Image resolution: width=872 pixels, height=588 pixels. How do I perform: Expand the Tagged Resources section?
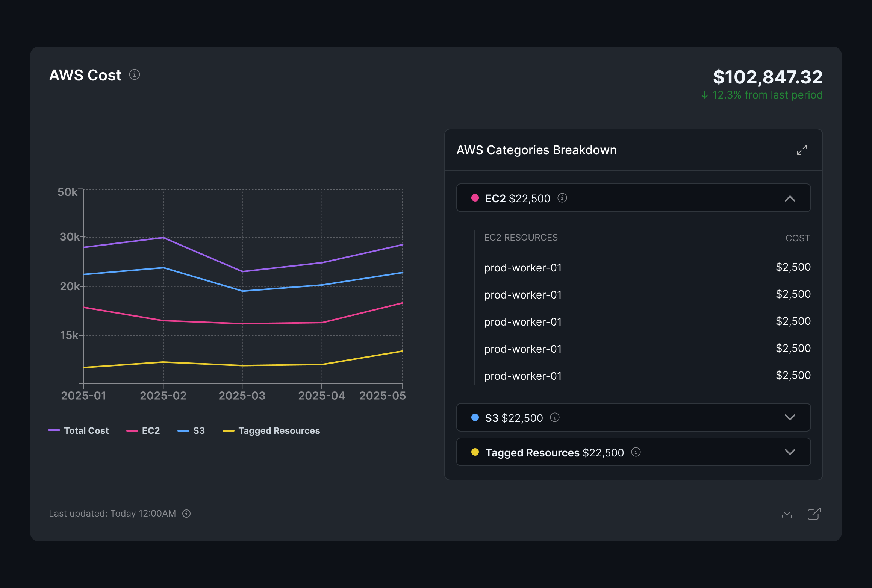[x=790, y=452]
